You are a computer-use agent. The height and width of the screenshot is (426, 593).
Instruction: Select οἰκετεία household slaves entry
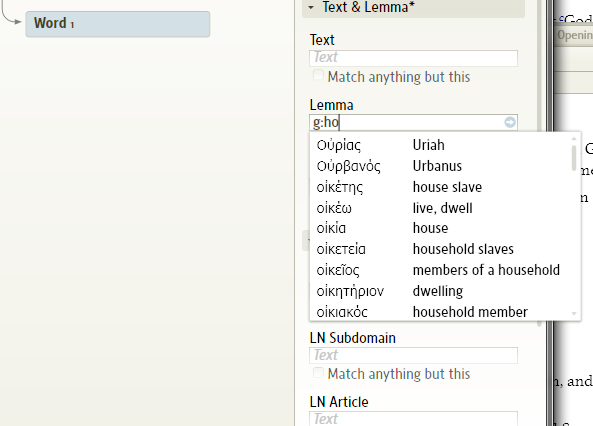pyautogui.click(x=441, y=249)
